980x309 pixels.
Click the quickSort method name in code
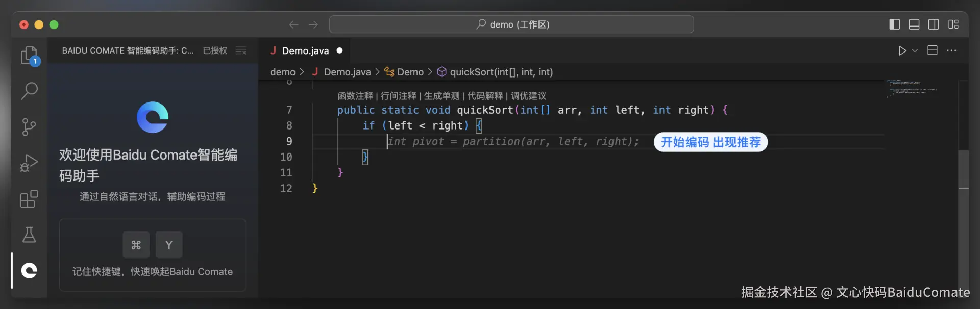[485, 110]
